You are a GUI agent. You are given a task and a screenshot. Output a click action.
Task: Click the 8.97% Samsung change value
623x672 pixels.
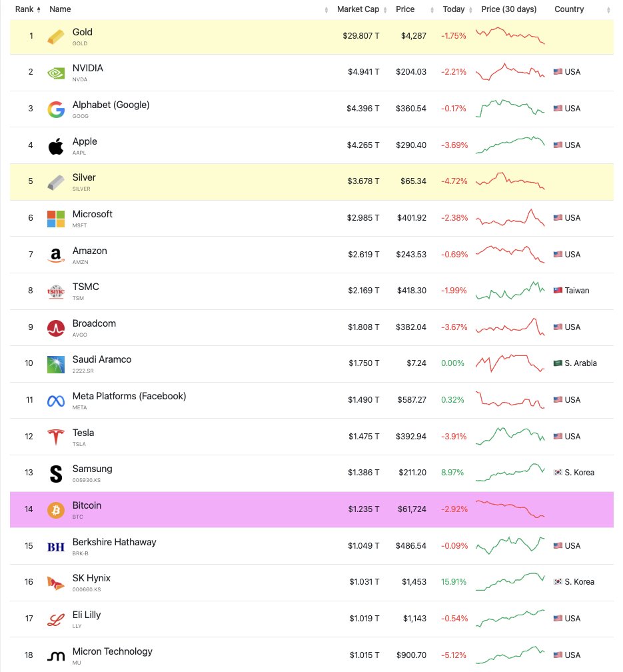point(452,472)
